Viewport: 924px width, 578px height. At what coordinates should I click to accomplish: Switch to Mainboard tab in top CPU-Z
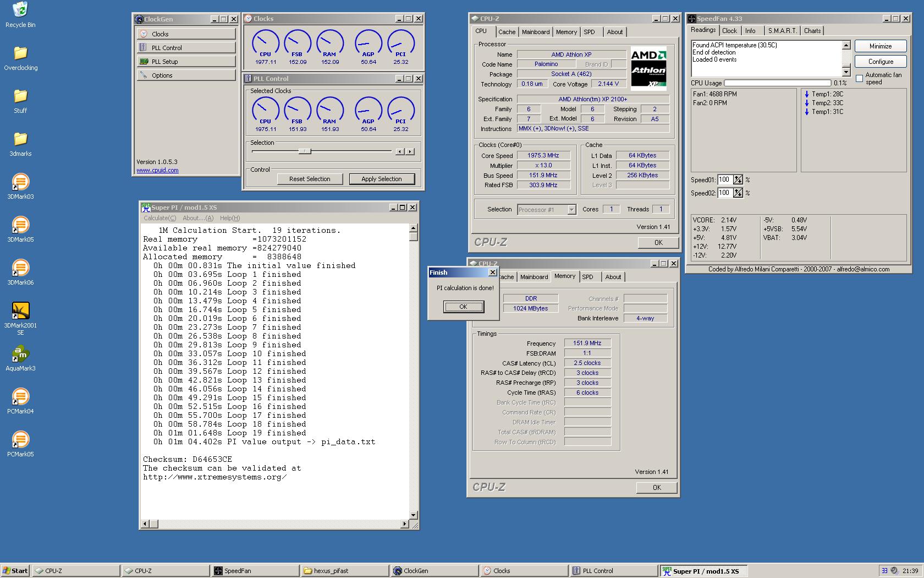[535, 32]
